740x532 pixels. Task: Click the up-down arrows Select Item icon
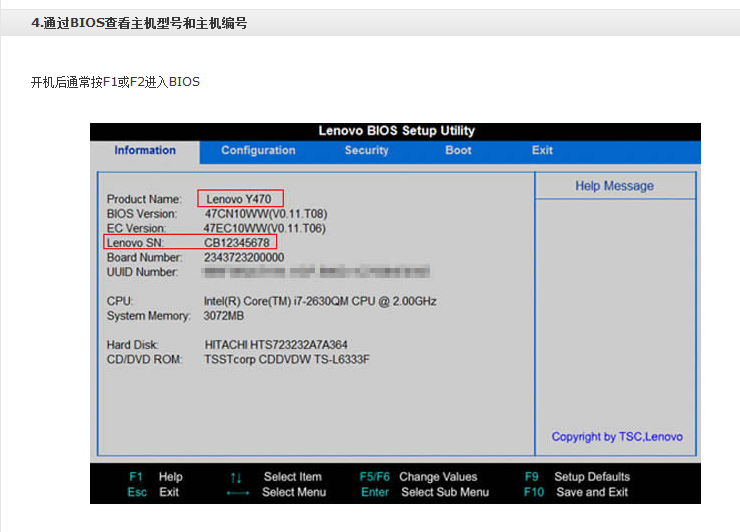click(x=236, y=478)
